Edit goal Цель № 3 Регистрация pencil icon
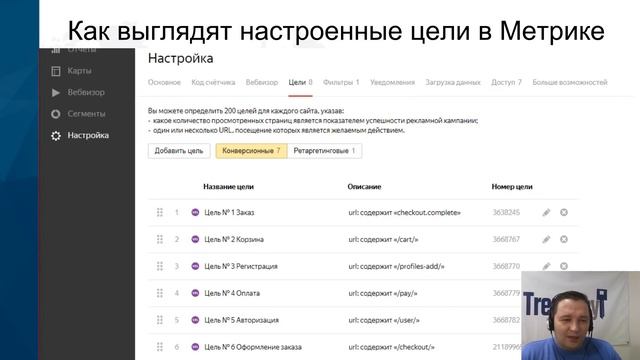This screenshot has width=640, height=360. [546, 266]
